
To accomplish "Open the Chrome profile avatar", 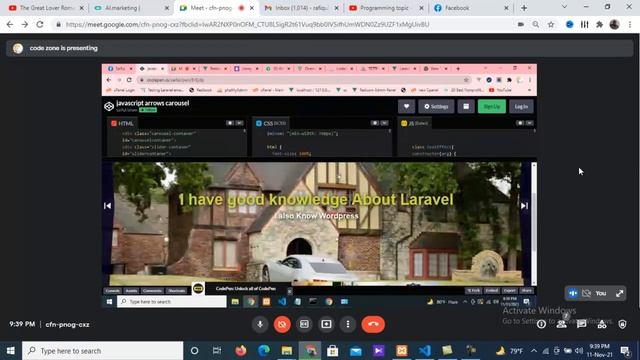I will click(x=614, y=24).
